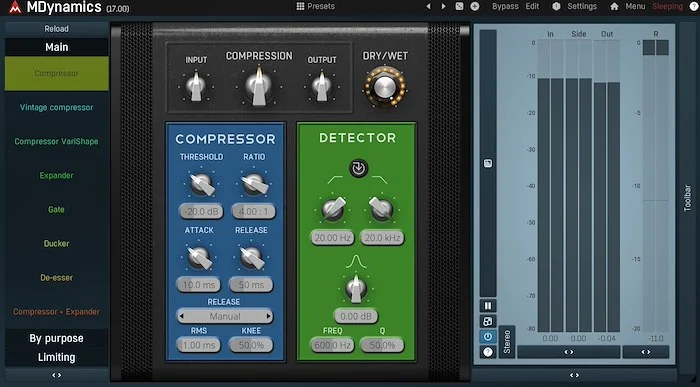Open the By purpose category
Viewport: 700px width, 387px height.
[57, 338]
